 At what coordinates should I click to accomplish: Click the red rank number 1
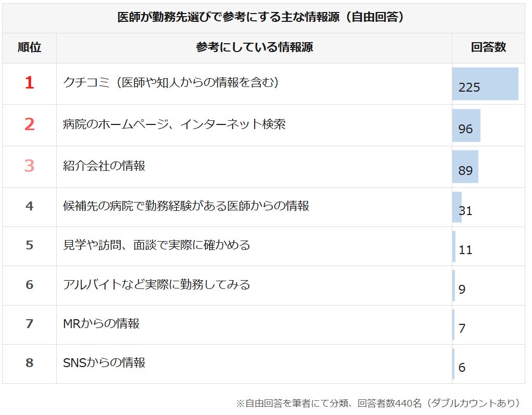click(29, 83)
